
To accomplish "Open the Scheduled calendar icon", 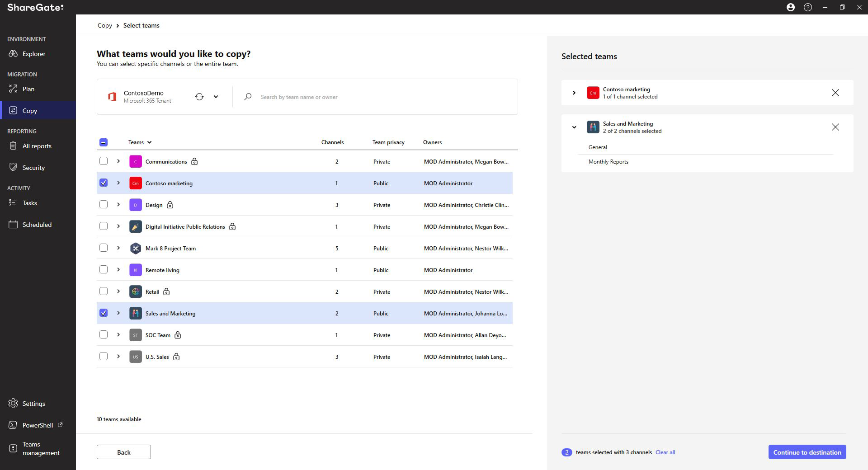I will tap(13, 225).
